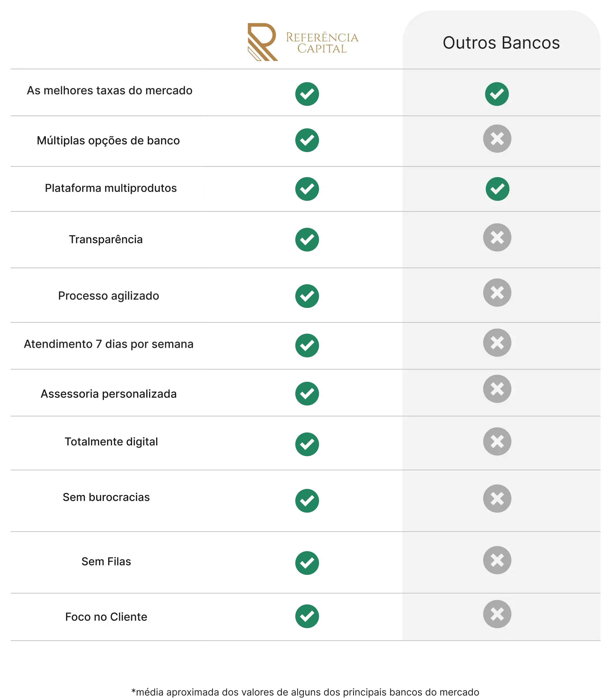Click gray X in the Transparência row
605x700 pixels.
click(497, 237)
